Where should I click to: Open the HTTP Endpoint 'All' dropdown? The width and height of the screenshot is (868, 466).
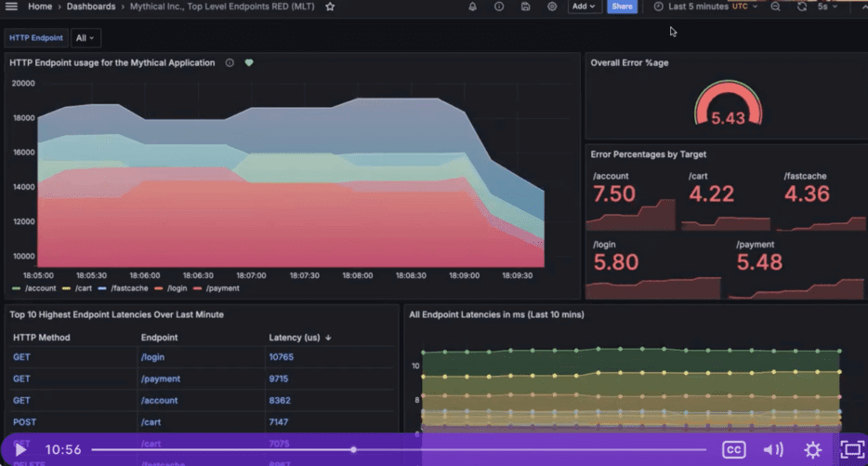(x=85, y=38)
